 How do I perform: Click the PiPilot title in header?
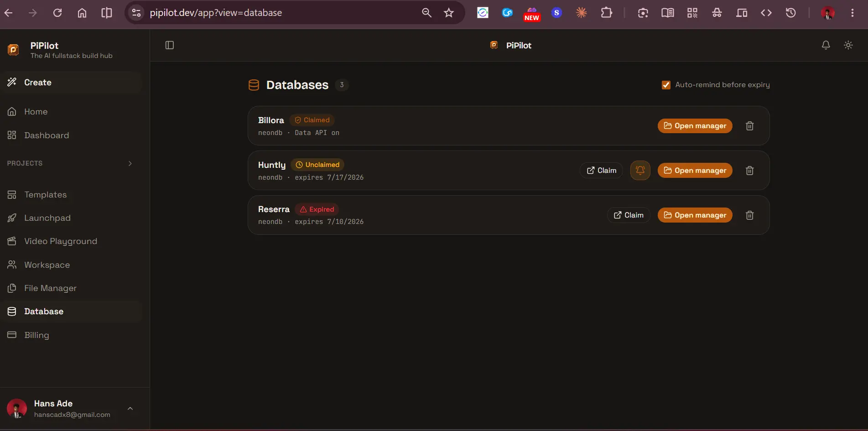point(519,45)
